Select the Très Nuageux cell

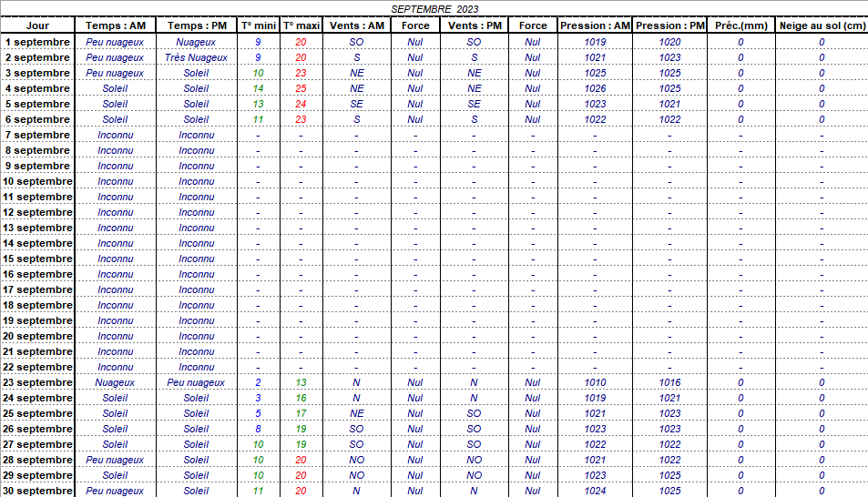click(196, 57)
